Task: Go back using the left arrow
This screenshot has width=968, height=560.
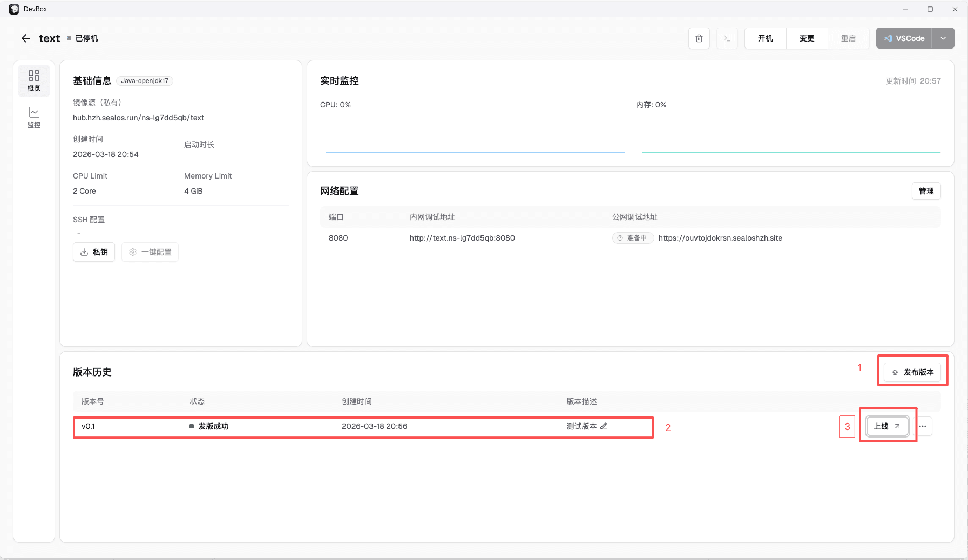Action: (x=26, y=38)
